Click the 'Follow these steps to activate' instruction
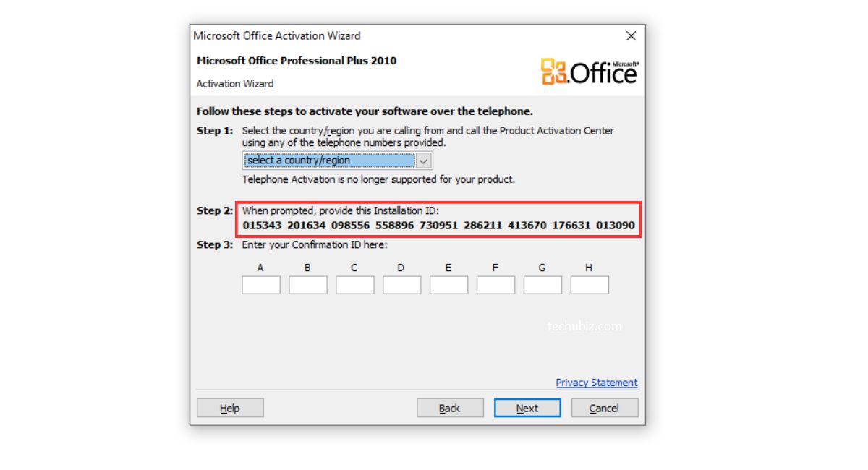Image resolution: width=868 pixels, height=470 pixels. pyautogui.click(x=365, y=111)
